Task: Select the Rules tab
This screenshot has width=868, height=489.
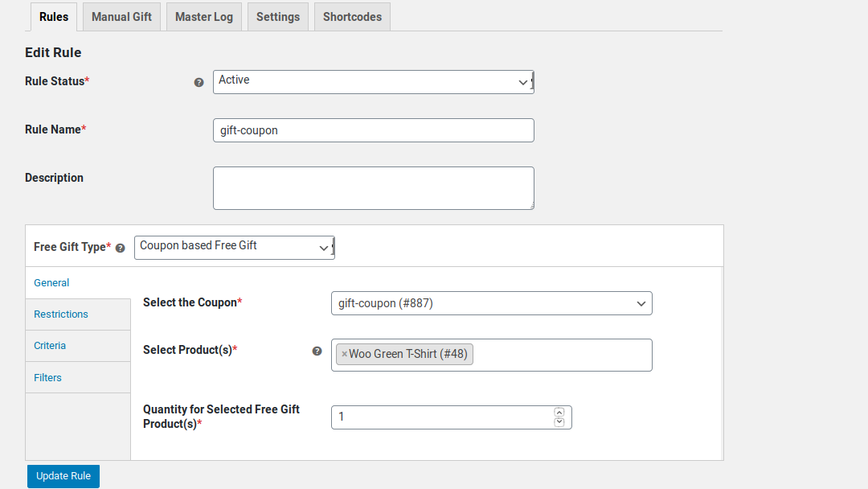Action: pos(54,17)
